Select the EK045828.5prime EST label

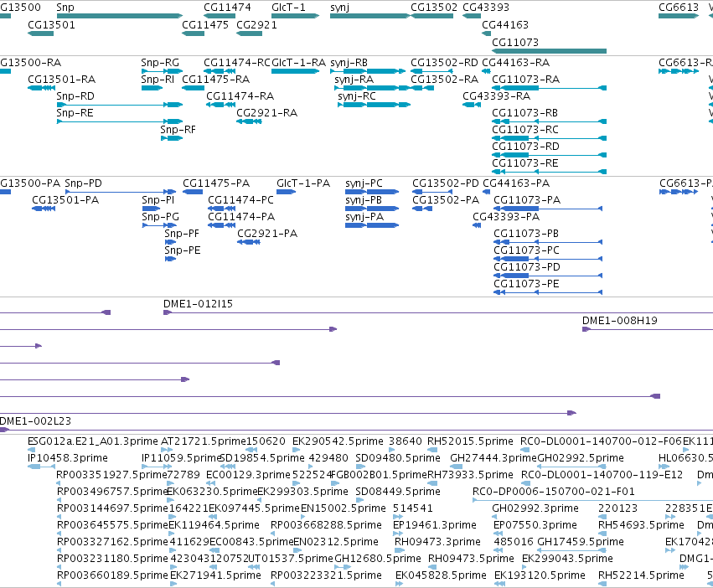441,575
